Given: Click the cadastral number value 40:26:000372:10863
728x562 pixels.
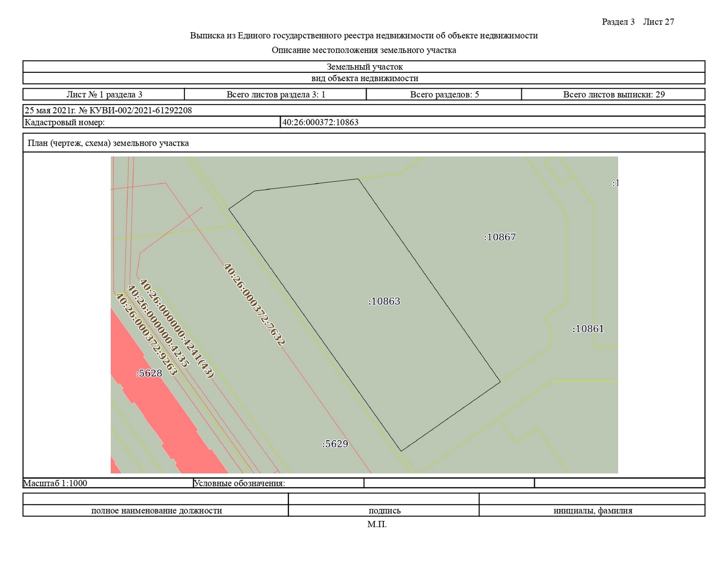Looking at the screenshot, I should tap(320, 122).
